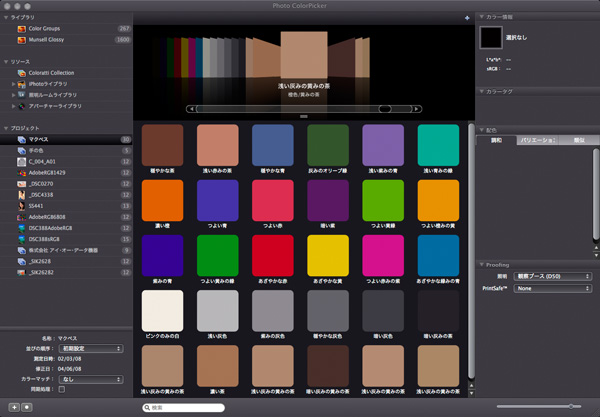Select the マクベス project

(x=40, y=140)
